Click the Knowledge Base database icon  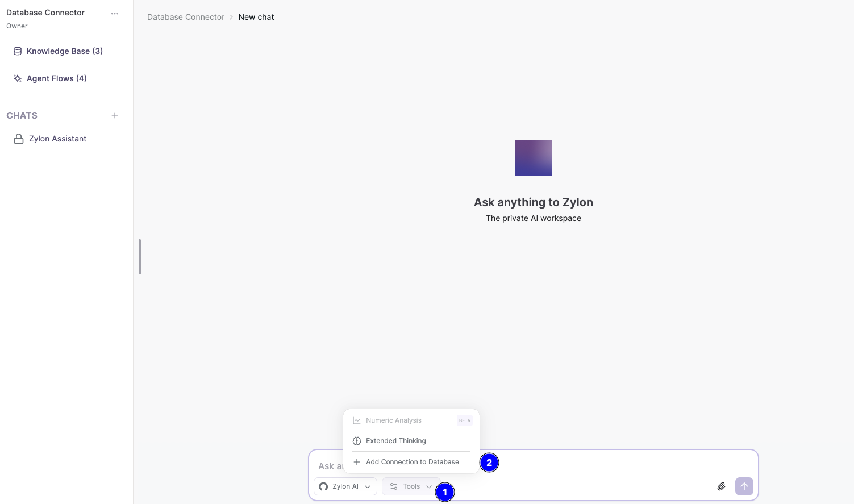18,51
